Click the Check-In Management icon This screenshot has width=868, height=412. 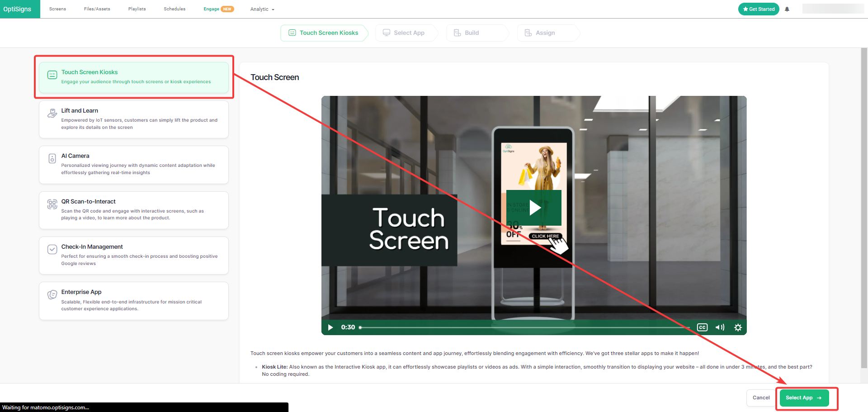52,250
